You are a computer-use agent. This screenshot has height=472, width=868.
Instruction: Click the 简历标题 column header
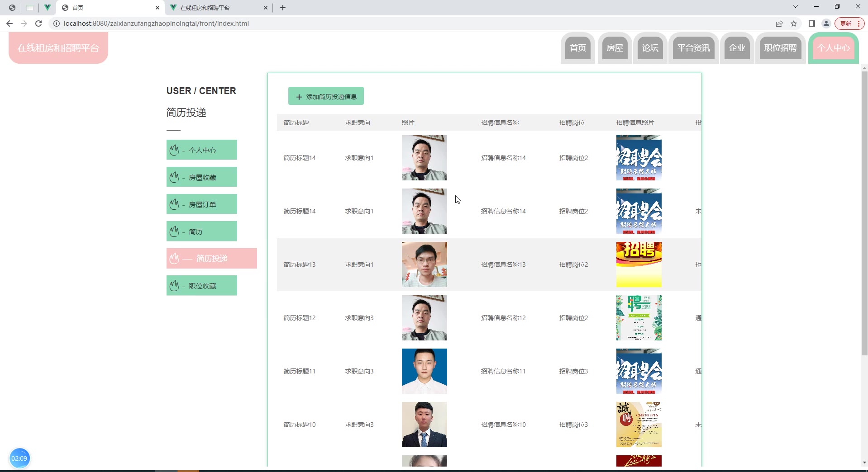tap(296, 123)
